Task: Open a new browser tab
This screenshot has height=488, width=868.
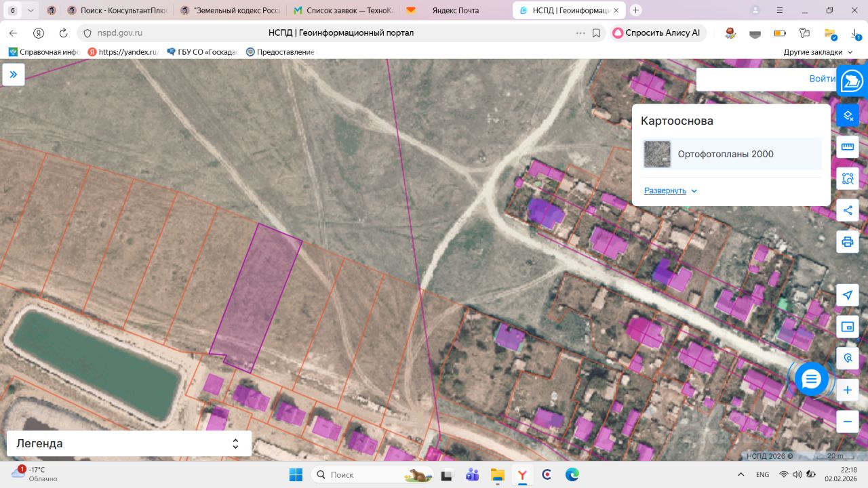Action: point(635,10)
